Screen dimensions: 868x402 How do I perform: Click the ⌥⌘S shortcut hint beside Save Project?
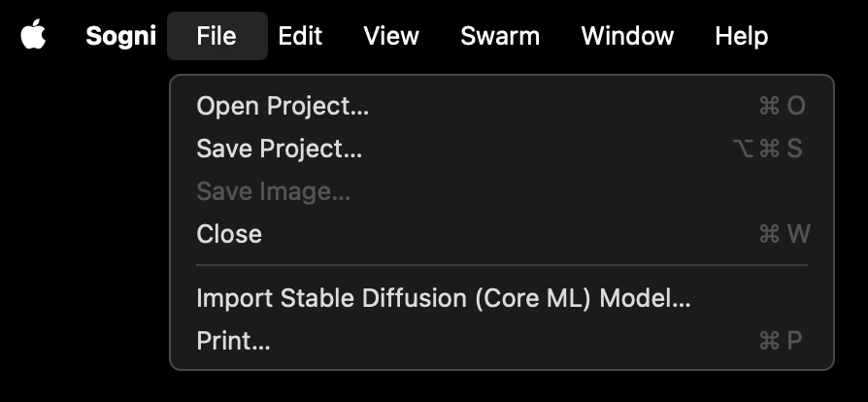pyautogui.click(x=767, y=149)
